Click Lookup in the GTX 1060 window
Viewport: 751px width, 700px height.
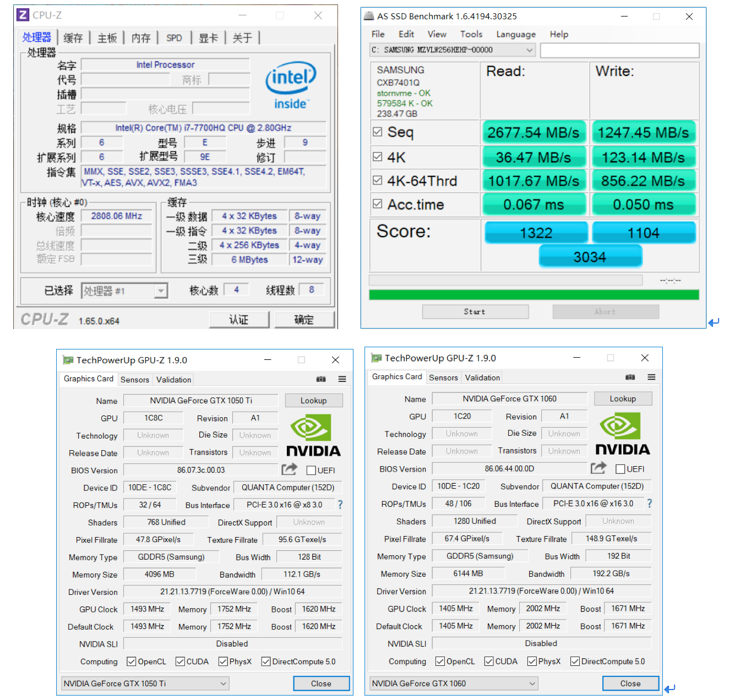coord(623,398)
